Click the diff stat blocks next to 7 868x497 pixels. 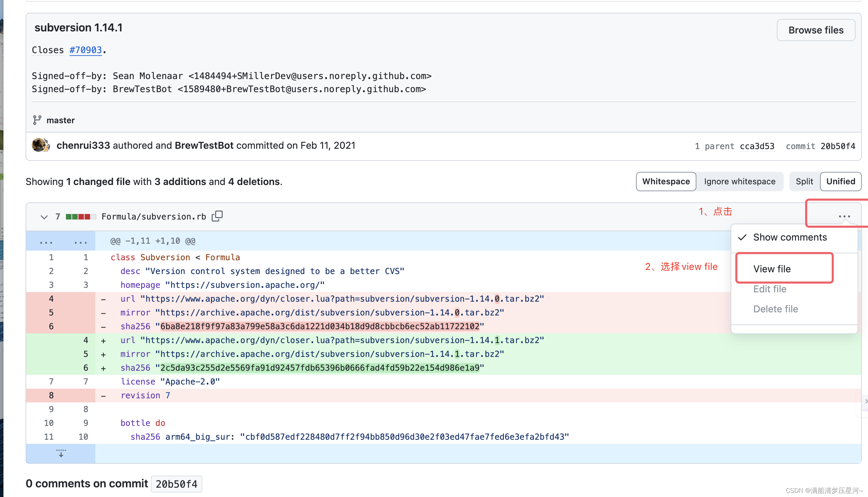(x=80, y=216)
